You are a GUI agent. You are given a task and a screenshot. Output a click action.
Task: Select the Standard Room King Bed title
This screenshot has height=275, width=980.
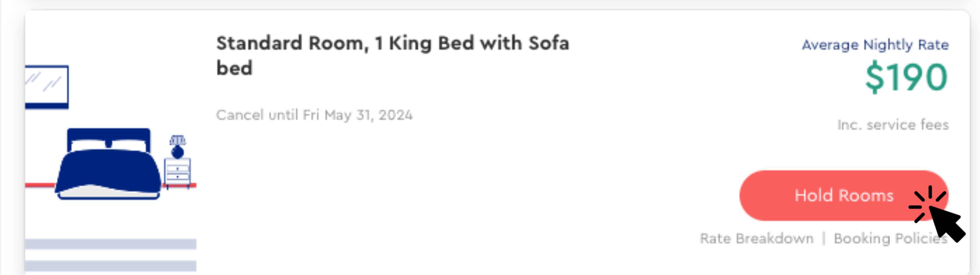point(392,43)
